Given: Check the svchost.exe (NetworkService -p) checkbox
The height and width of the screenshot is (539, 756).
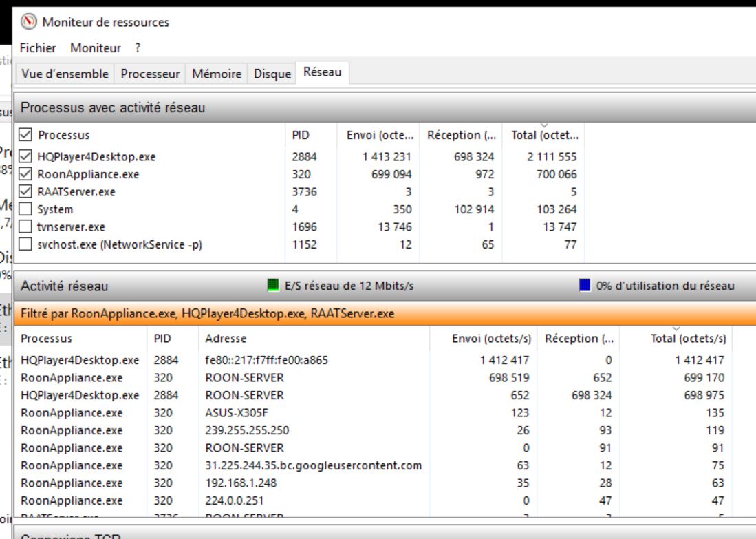Looking at the screenshot, I should coord(25,244).
